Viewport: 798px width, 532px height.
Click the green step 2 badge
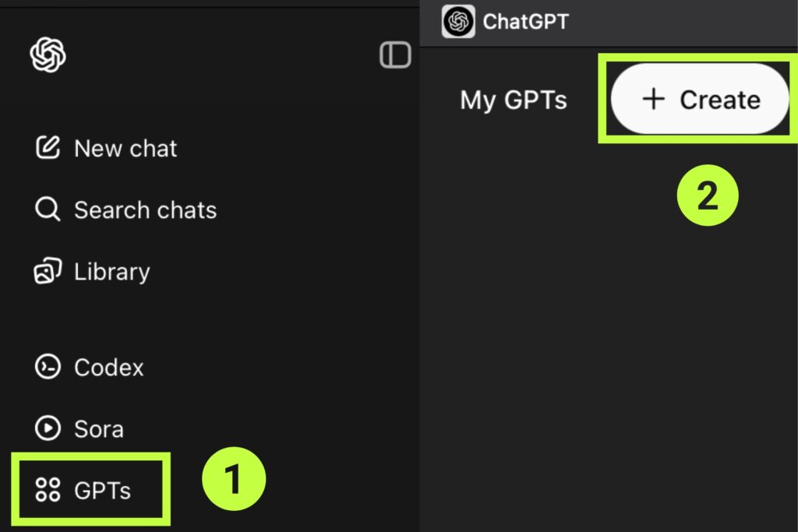click(x=707, y=196)
